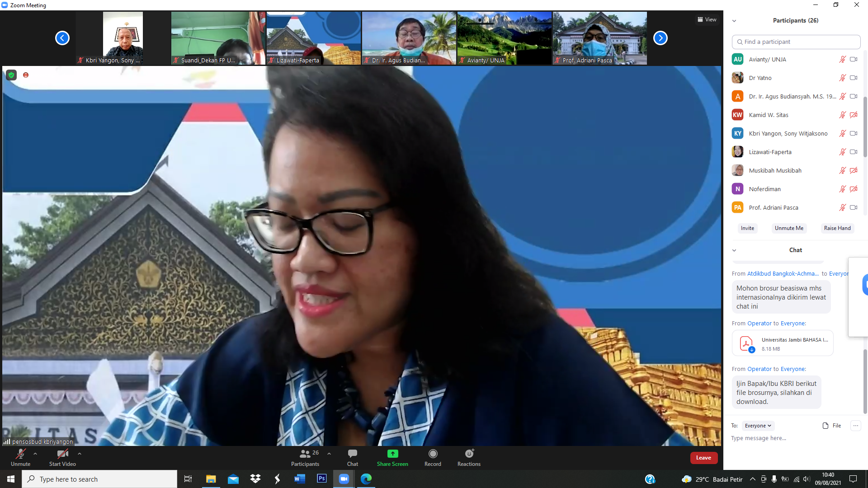Click the Raise Hand button

[837, 228]
